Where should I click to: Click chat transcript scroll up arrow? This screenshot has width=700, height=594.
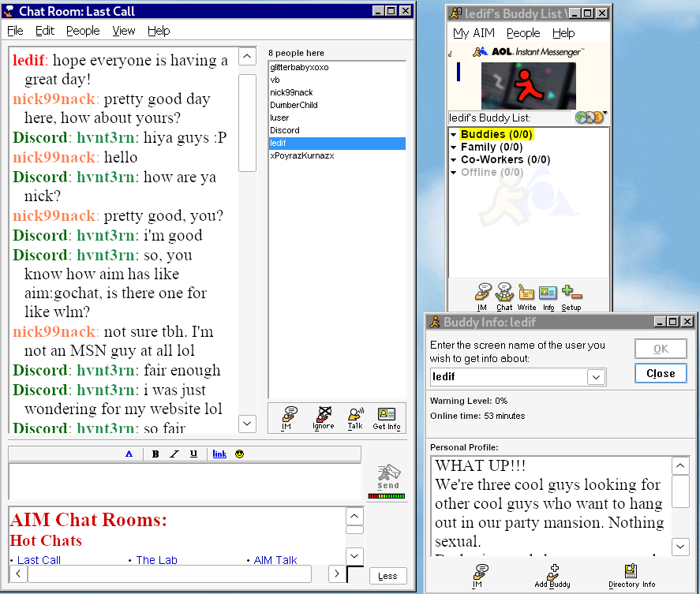(x=247, y=57)
